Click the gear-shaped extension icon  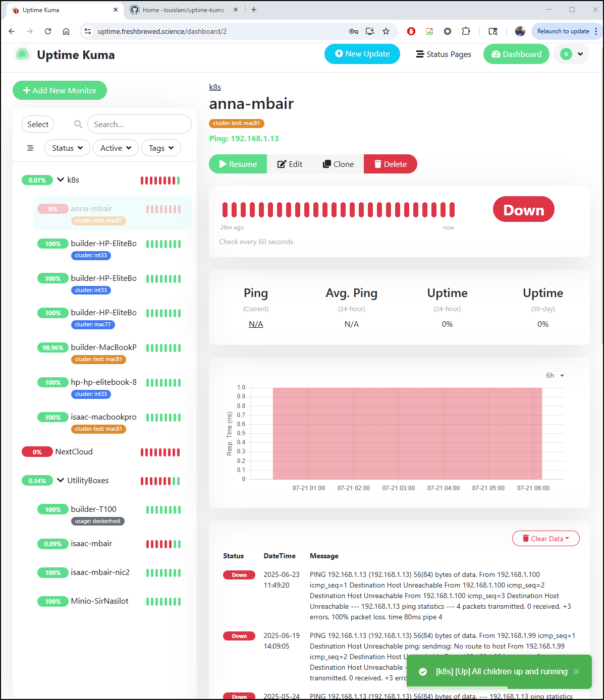(x=448, y=31)
